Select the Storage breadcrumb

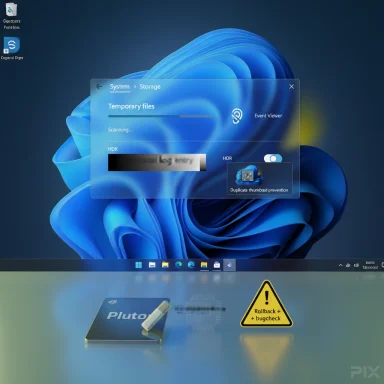coord(150,87)
